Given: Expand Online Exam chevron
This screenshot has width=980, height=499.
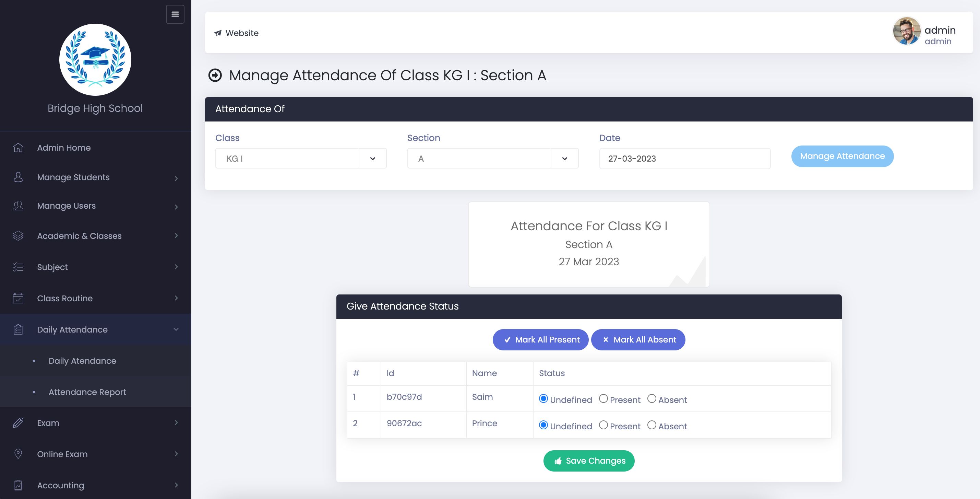Looking at the screenshot, I should pos(176,454).
